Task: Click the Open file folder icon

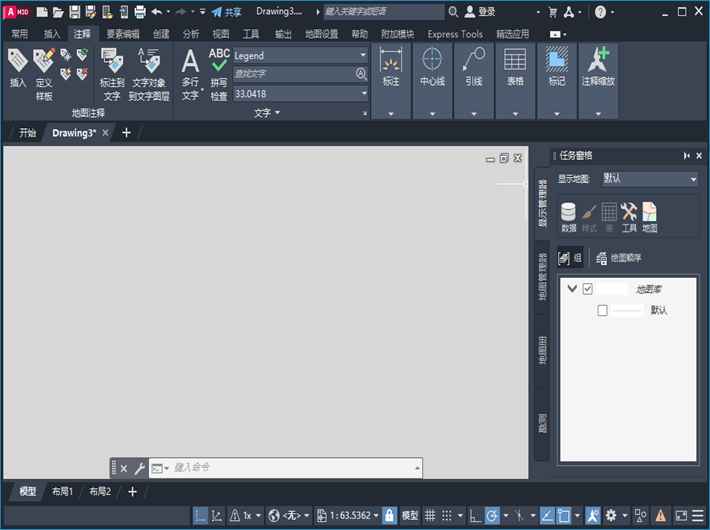Action: point(58,12)
